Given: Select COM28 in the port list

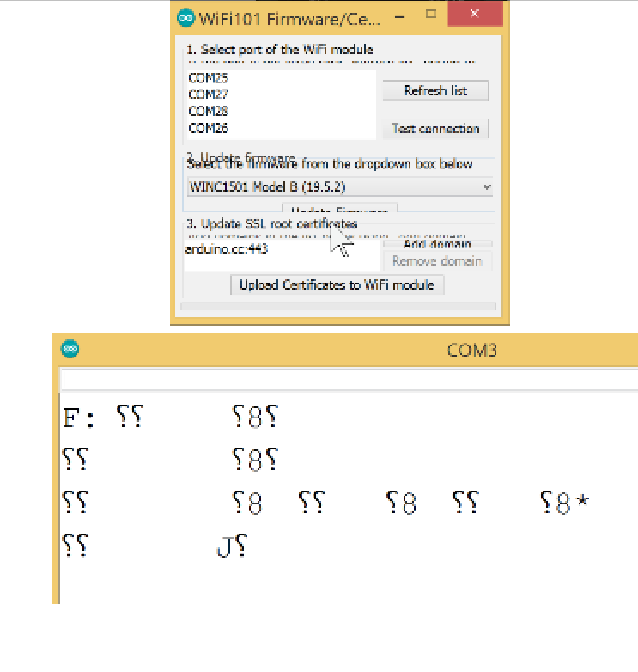Looking at the screenshot, I should [208, 112].
